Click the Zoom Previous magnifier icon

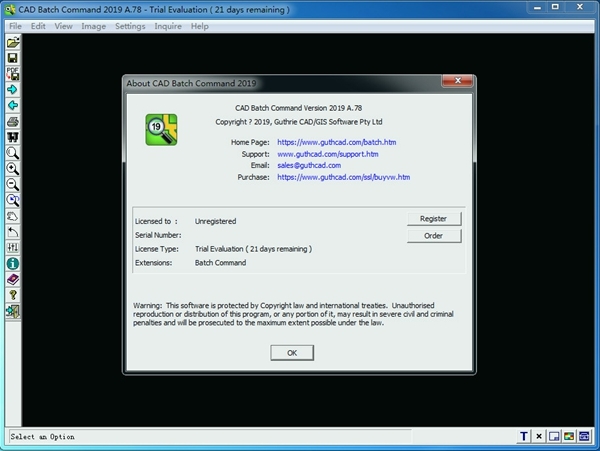coord(13,200)
